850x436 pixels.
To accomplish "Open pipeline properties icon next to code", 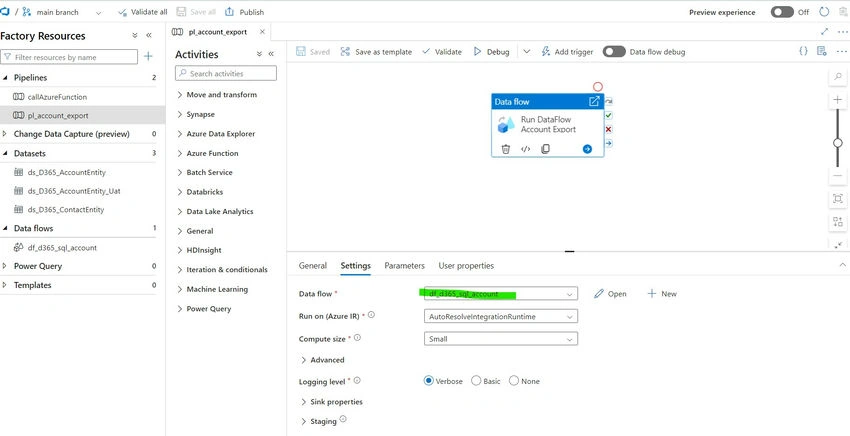I will [822, 52].
